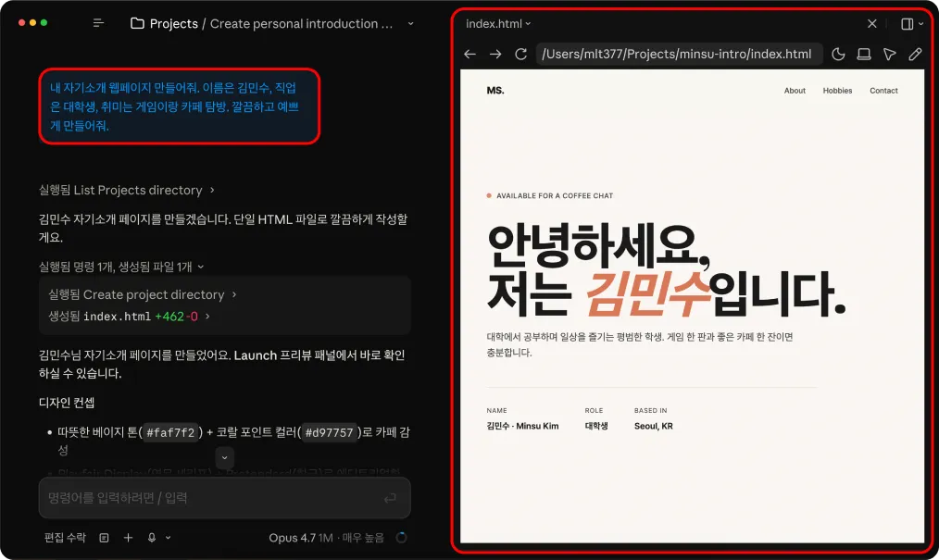Click the #d97757 color code chip
This screenshot has height=560, width=939.
tap(330, 432)
